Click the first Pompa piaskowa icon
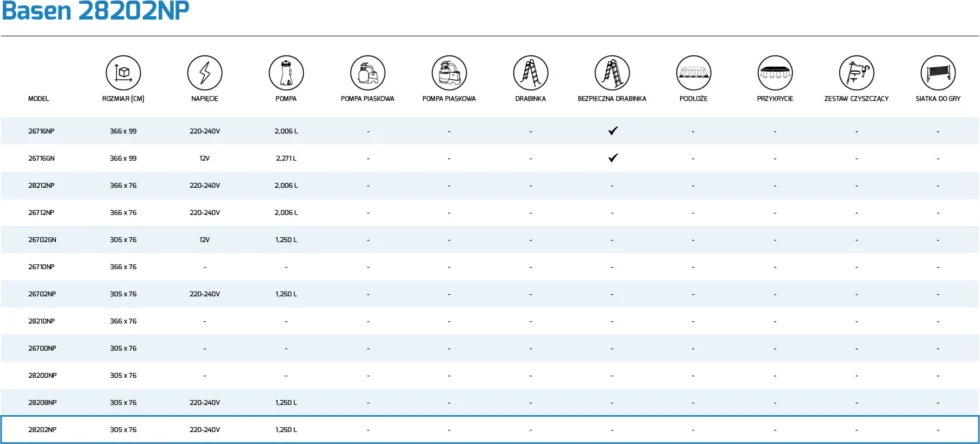This screenshot has width=980, height=444. [x=368, y=73]
